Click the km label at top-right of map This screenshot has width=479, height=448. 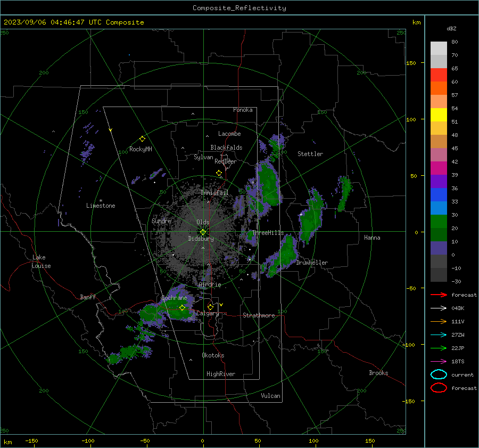(416, 22)
